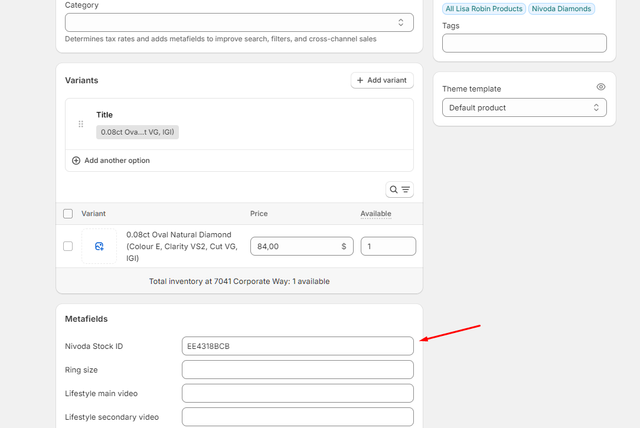Screen dimensions: 640x428
Task: Click the Available quantity field
Action: [388, 246]
